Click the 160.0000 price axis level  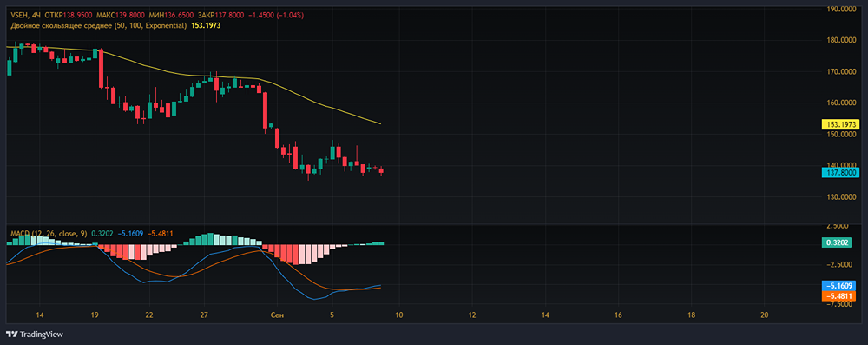[841, 103]
